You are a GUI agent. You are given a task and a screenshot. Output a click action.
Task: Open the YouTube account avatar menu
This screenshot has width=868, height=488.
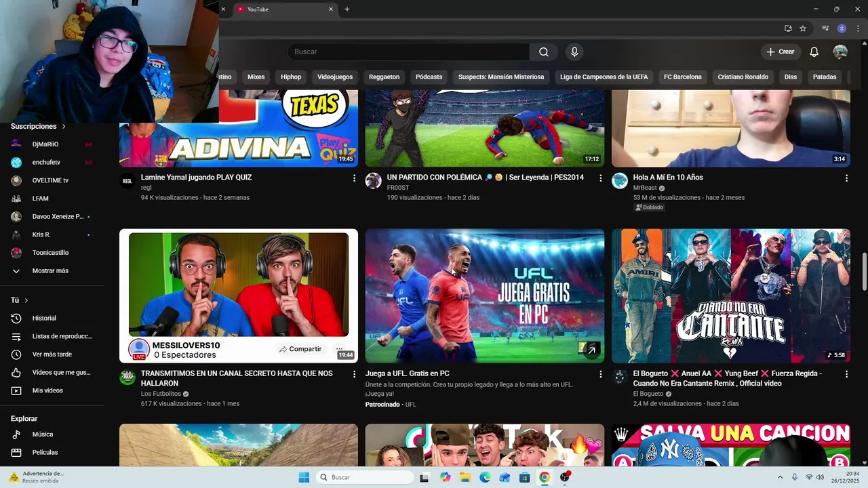[x=840, y=52]
